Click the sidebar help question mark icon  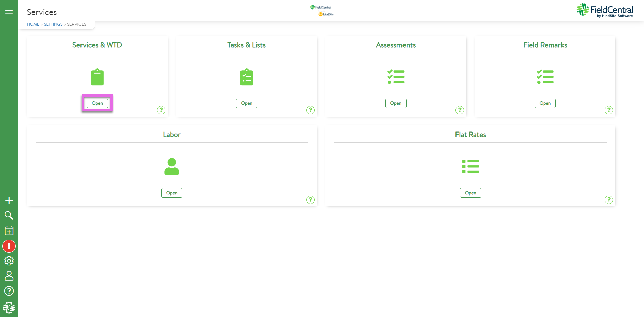tap(9, 291)
